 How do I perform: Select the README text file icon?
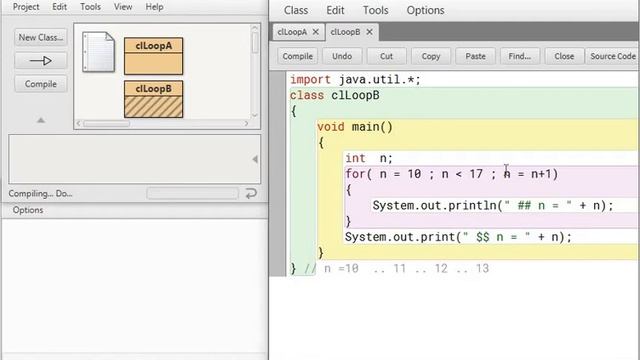click(x=98, y=52)
